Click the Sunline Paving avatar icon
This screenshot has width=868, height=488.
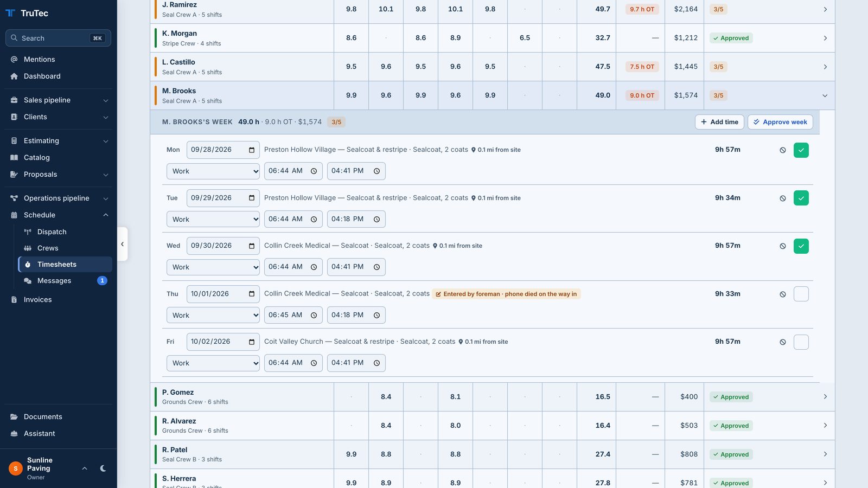click(x=16, y=468)
